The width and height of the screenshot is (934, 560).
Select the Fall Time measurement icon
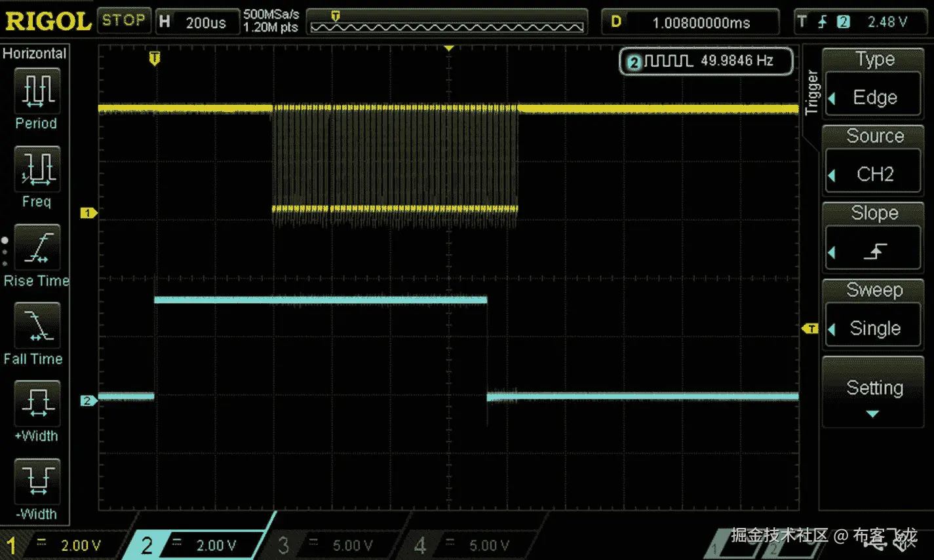(37, 325)
